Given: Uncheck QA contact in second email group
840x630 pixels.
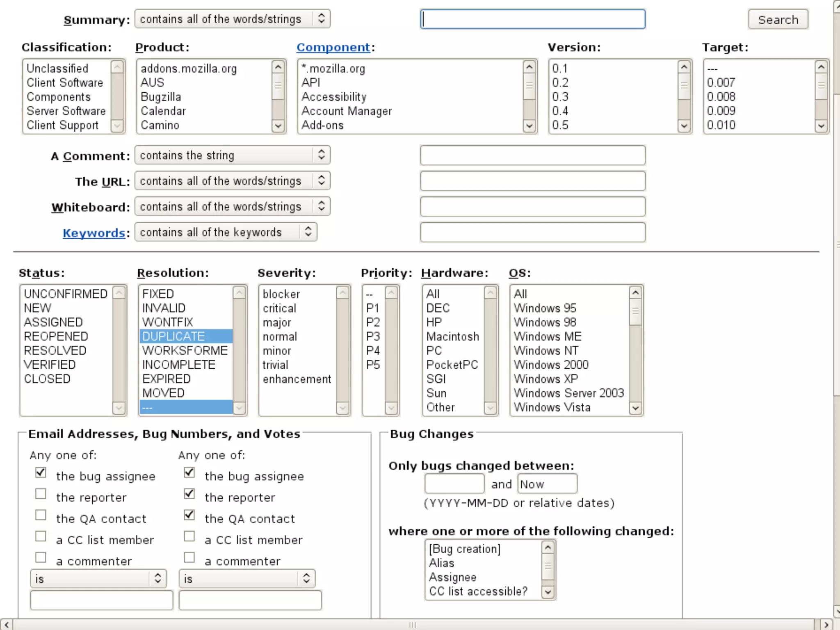Looking at the screenshot, I should [189, 515].
